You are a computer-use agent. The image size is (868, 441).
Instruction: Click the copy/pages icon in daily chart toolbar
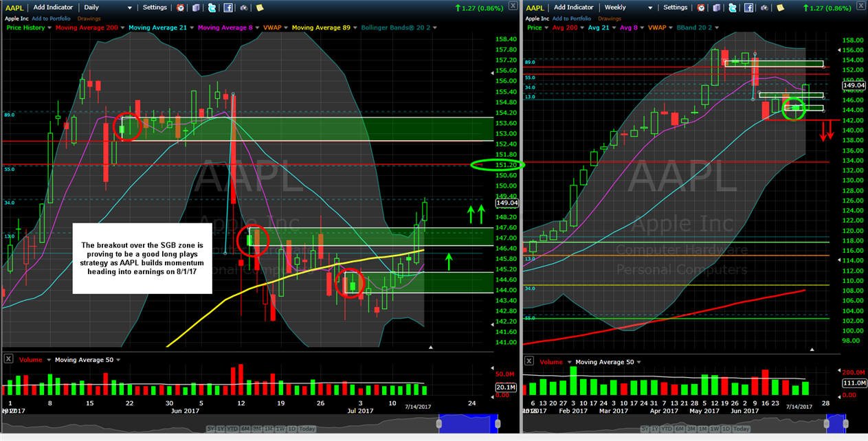point(196,8)
